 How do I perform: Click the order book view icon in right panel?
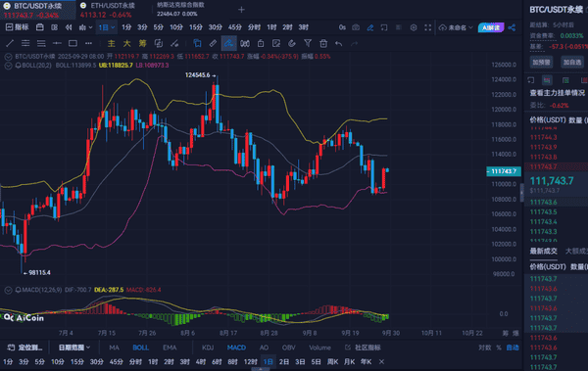[x=547, y=80]
